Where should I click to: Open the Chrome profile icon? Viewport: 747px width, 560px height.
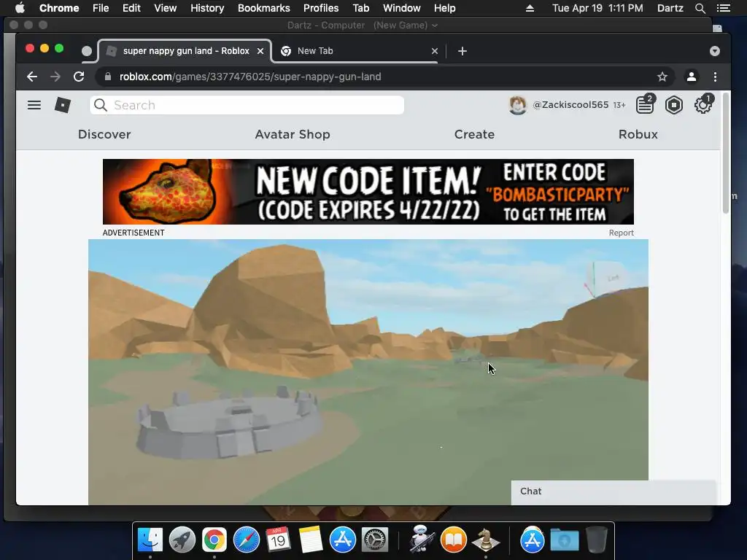point(692,77)
